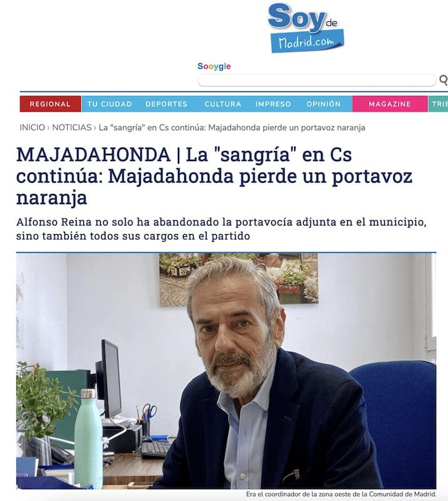Click the partially visible green TRIB tab
448x501 pixels.
[x=439, y=104]
